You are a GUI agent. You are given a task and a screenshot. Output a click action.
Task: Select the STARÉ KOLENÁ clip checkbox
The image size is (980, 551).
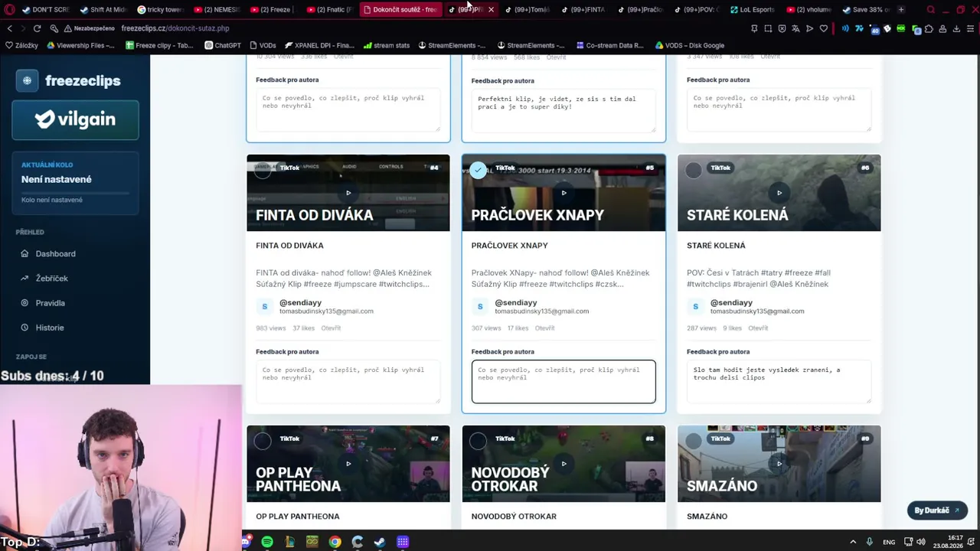point(694,170)
